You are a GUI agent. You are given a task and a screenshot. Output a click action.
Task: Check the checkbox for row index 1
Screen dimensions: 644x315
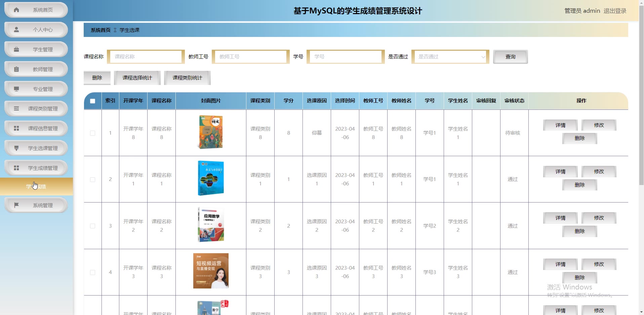92,133
